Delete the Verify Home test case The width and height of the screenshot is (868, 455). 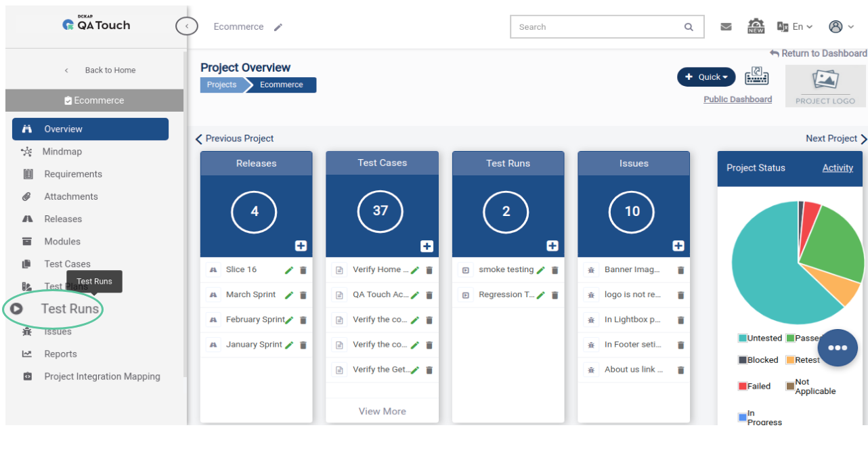click(429, 270)
